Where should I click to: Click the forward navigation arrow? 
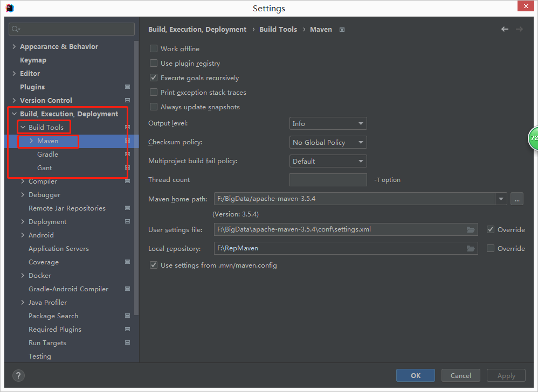pos(519,29)
